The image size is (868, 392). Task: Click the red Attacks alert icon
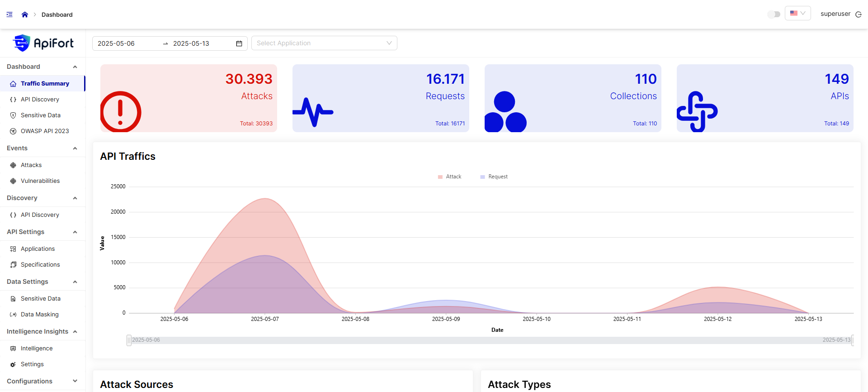(121, 112)
